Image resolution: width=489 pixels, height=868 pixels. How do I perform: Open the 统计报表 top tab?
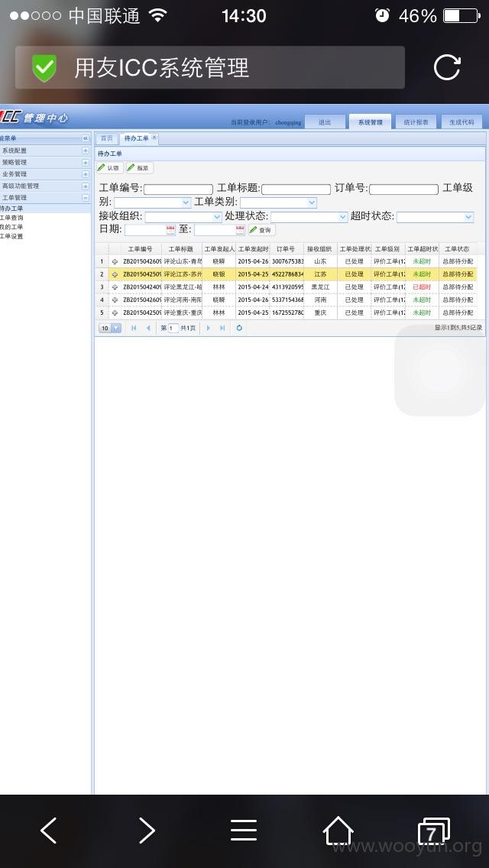click(x=416, y=121)
